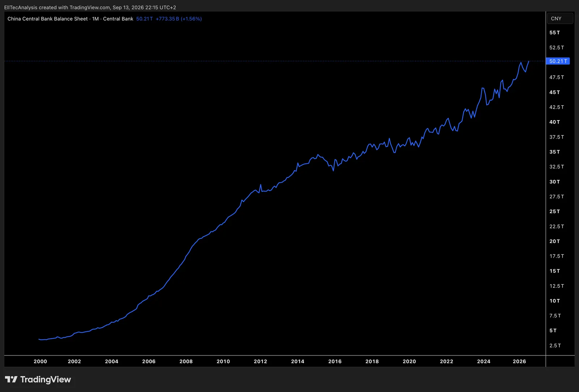This screenshot has width=579, height=392.
Task: Click the 22.5 T price axis label
Action: click(x=557, y=226)
